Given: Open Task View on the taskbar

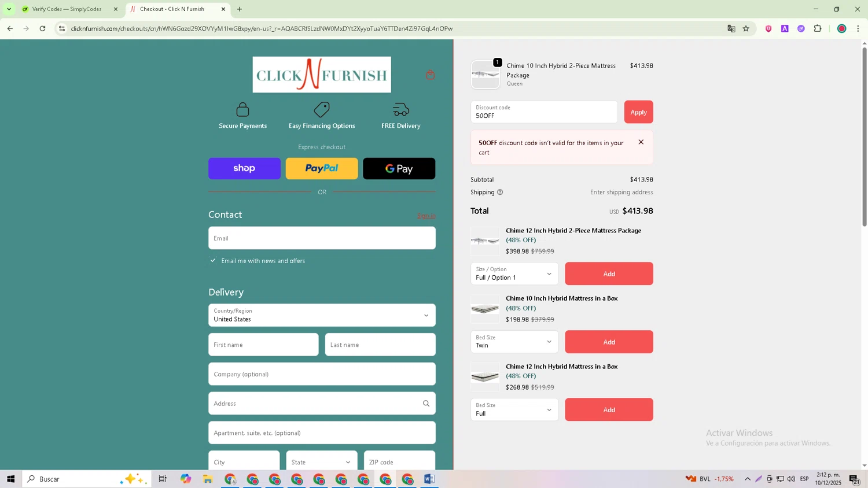Looking at the screenshot, I should tap(163, 479).
